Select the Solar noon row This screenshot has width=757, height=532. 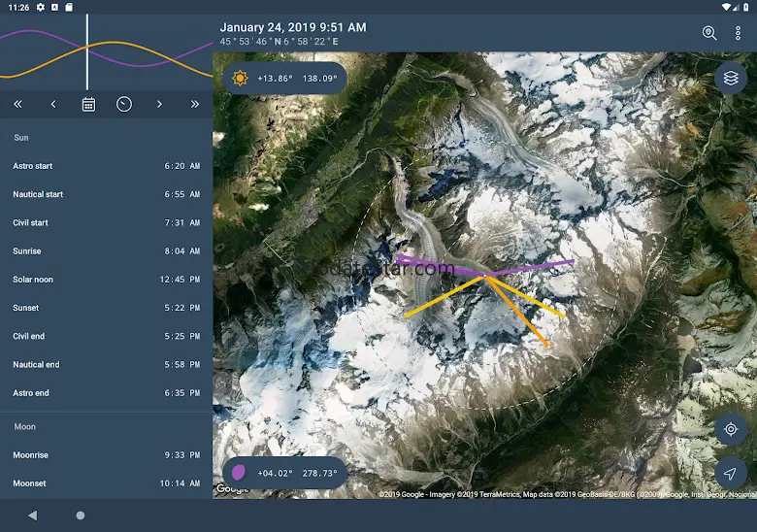click(106, 279)
